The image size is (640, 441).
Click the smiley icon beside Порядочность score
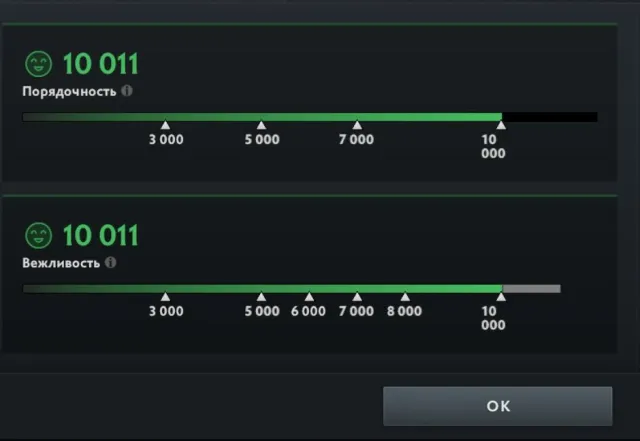39,64
